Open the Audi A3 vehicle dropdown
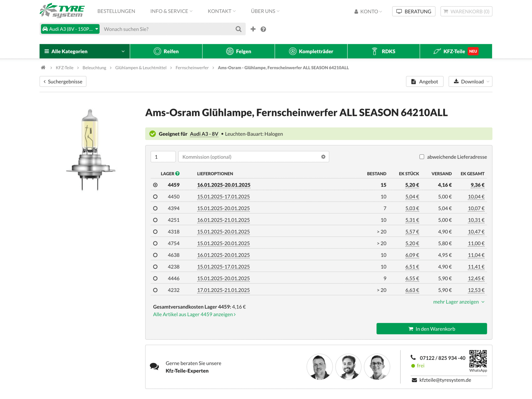The width and height of the screenshot is (532, 399). (70, 29)
